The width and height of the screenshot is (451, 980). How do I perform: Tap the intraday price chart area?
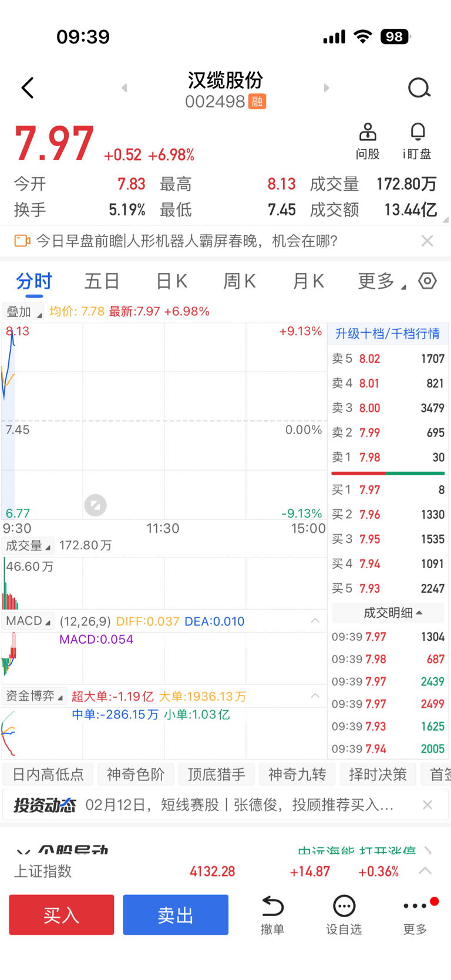[164, 421]
